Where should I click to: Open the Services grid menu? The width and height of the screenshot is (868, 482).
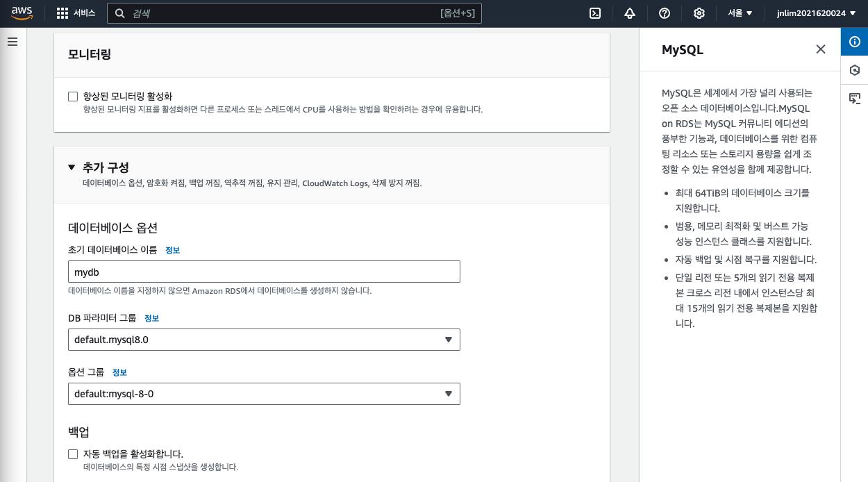point(62,13)
